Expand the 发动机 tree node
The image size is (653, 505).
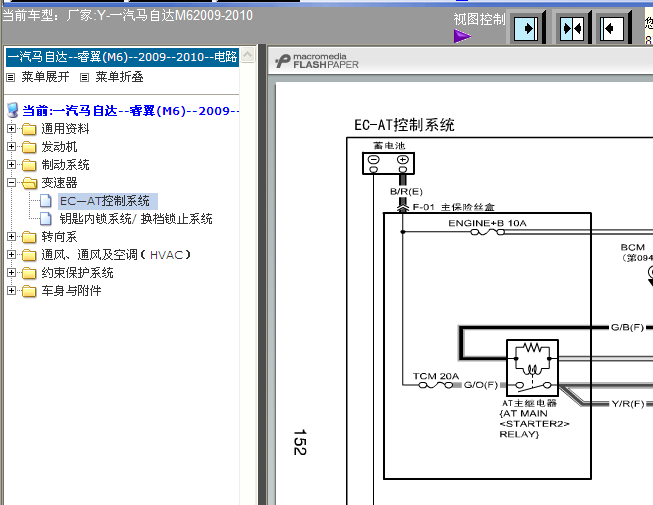coord(12,147)
